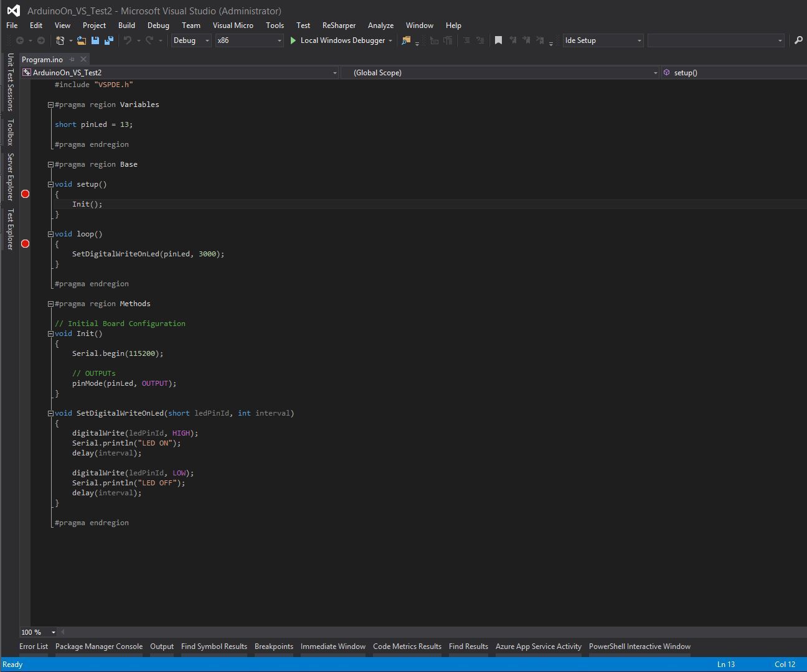
Task: Expand the Test Explorer side panel
Action: click(10, 229)
